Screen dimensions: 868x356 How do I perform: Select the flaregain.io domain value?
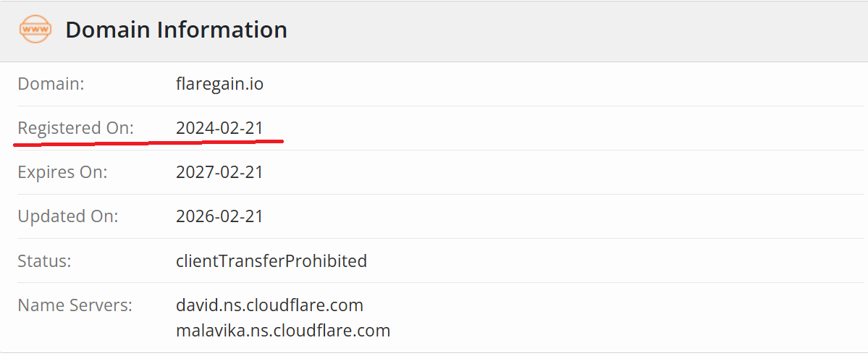[x=220, y=85]
